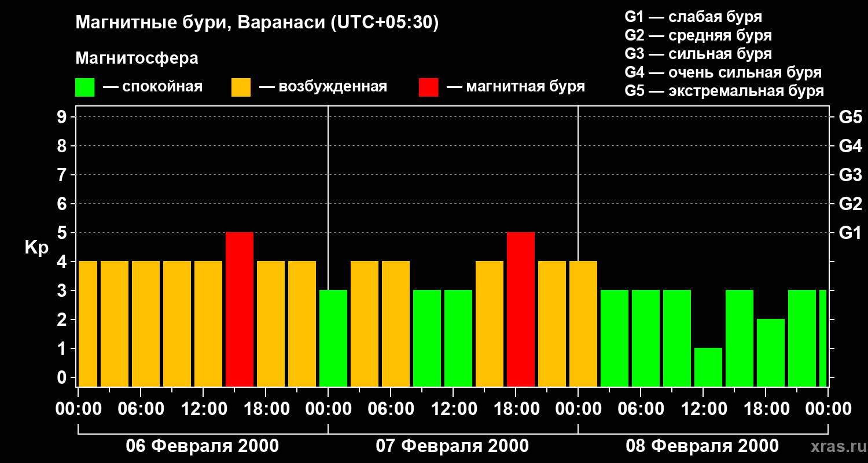Click the 'G4 — очень сильная буря' legend line
868x463 pixels.
(x=723, y=72)
